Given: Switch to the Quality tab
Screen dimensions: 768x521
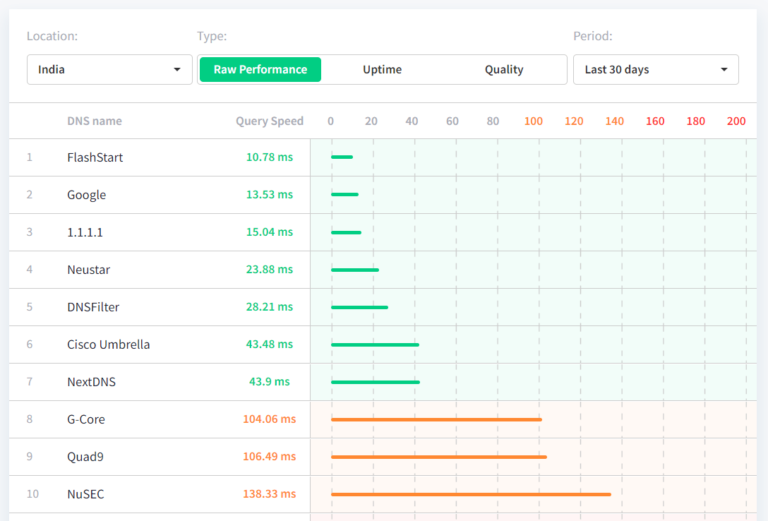Looking at the screenshot, I should coord(504,70).
